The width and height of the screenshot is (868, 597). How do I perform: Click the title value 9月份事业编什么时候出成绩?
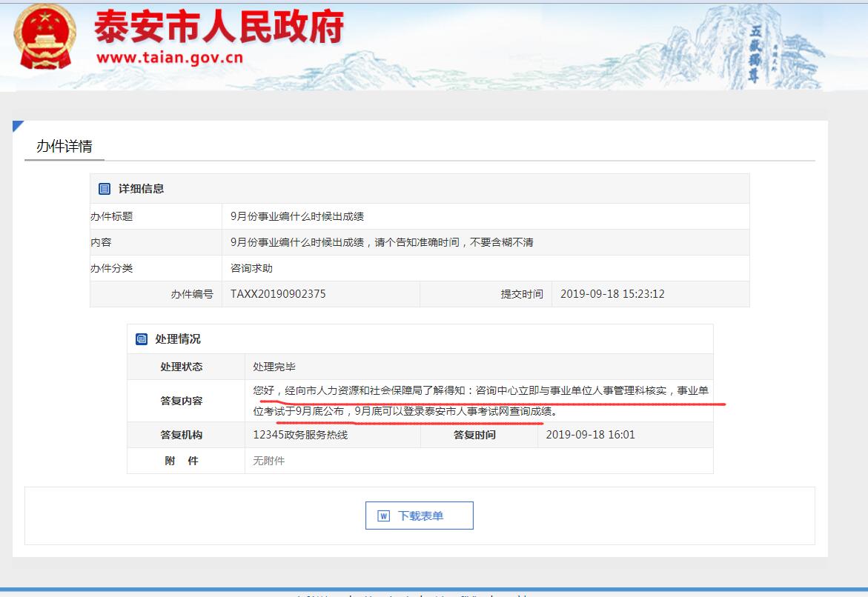297,216
